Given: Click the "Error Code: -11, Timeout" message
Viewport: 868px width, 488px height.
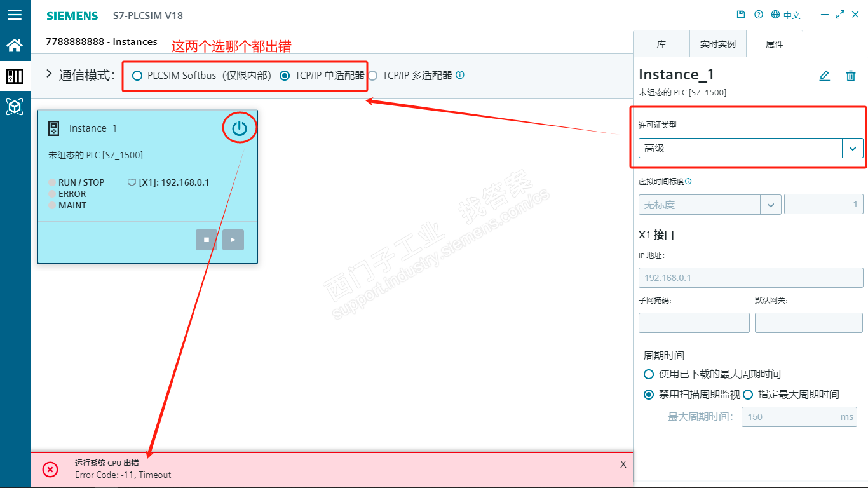Looking at the screenshot, I should pos(123,475).
